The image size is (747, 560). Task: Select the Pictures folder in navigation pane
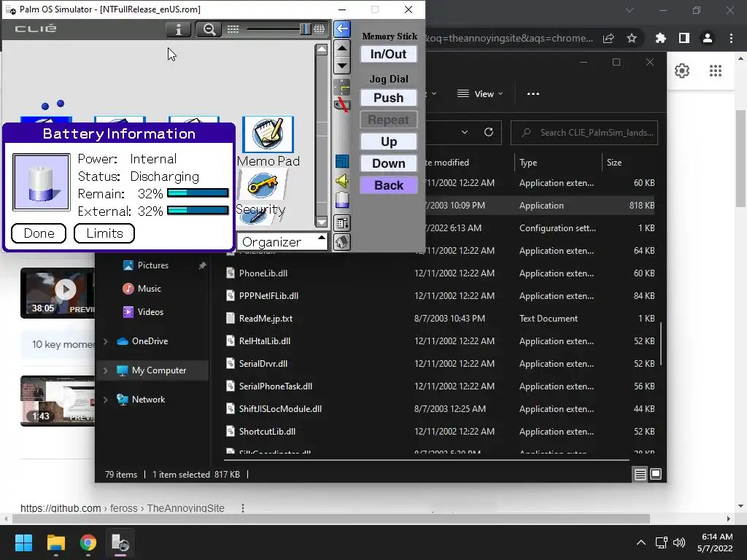(152, 265)
